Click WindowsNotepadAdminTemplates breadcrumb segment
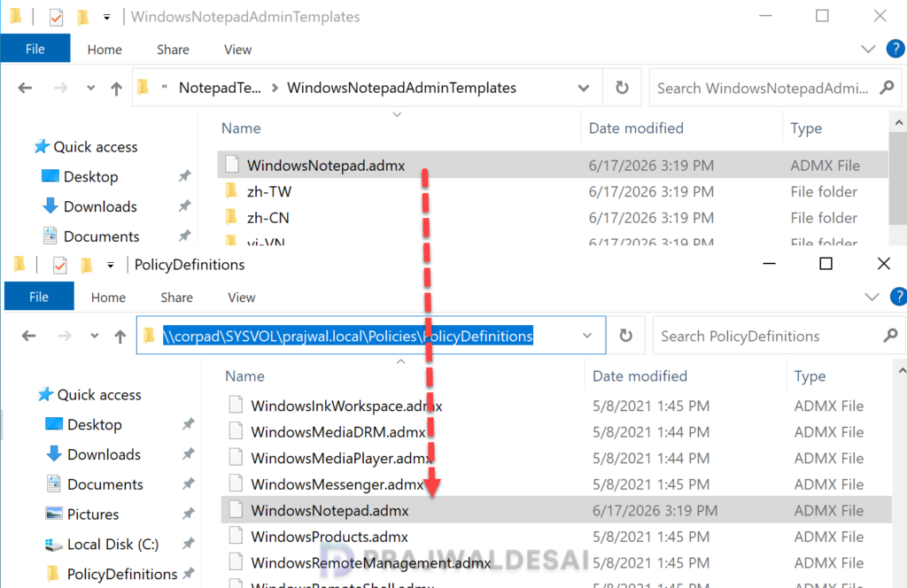The image size is (907, 588). pos(401,88)
